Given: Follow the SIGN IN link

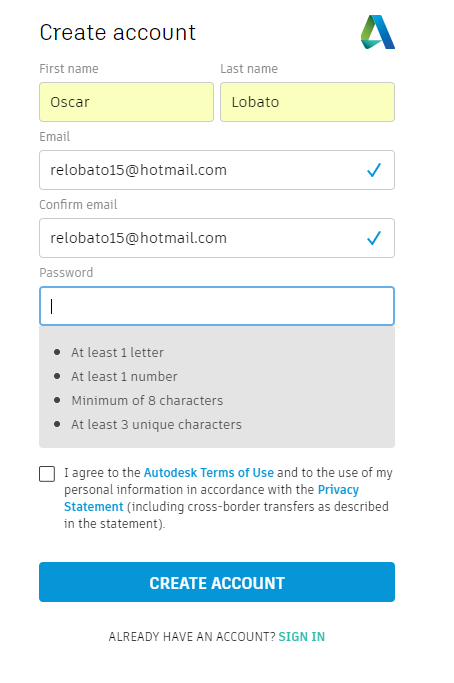Looking at the screenshot, I should 302,637.
